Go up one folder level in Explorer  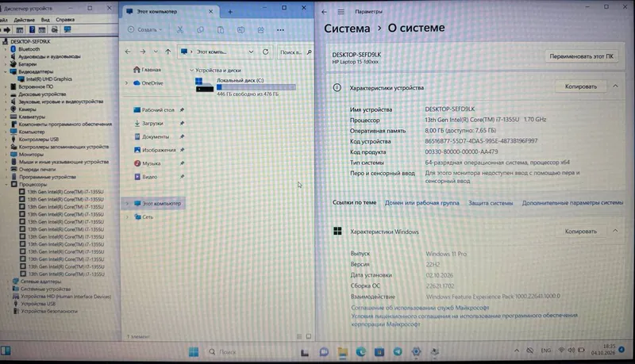[x=168, y=52]
